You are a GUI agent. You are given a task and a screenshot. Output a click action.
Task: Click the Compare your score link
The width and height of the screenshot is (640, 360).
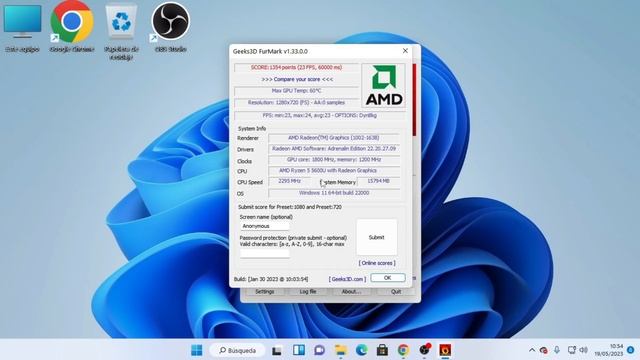(297, 79)
